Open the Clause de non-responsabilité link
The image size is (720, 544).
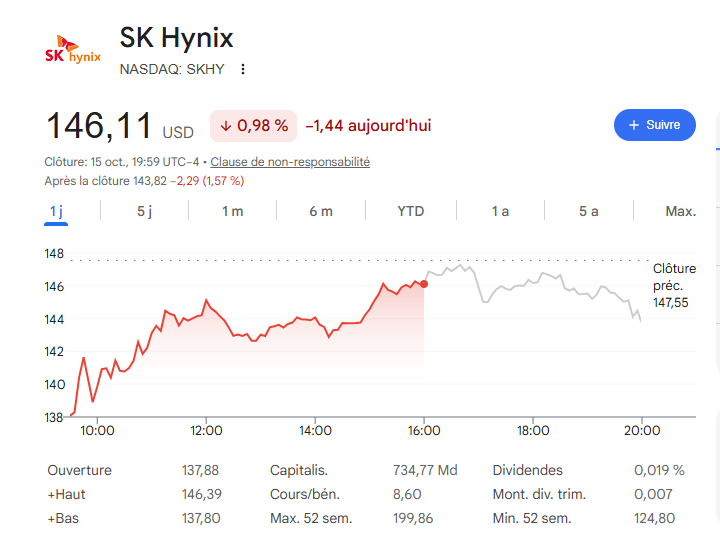(290, 162)
